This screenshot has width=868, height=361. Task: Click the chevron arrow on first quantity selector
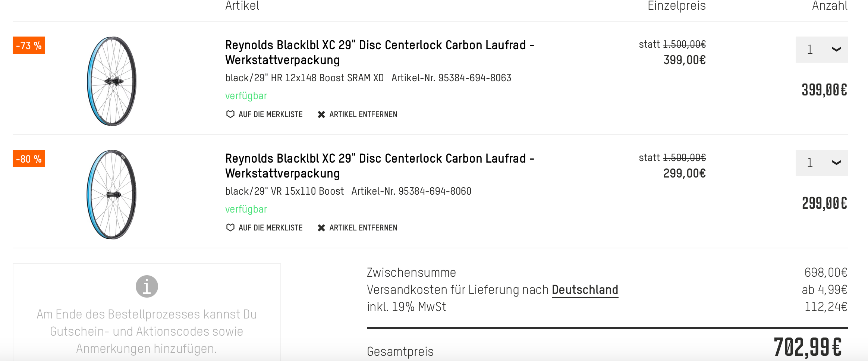click(x=836, y=50)
